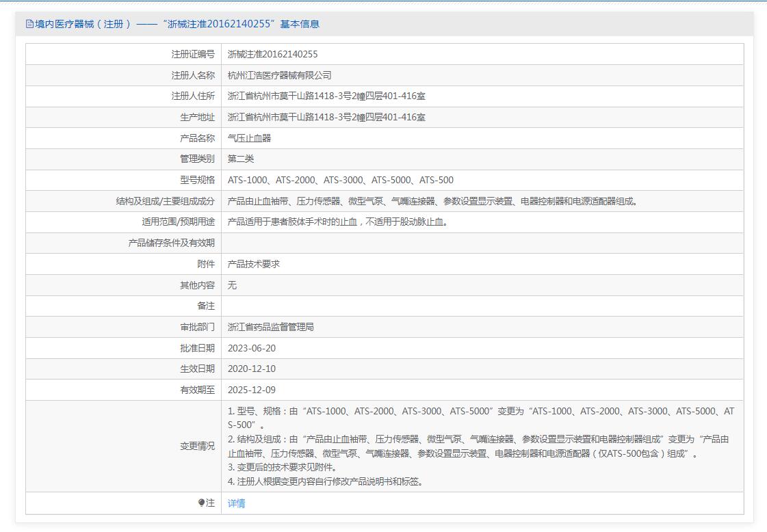This screenshot has height=532, width=767.
Task: Click approval department 浙江省药品监督管理局
Action: [x=270, y=327]
